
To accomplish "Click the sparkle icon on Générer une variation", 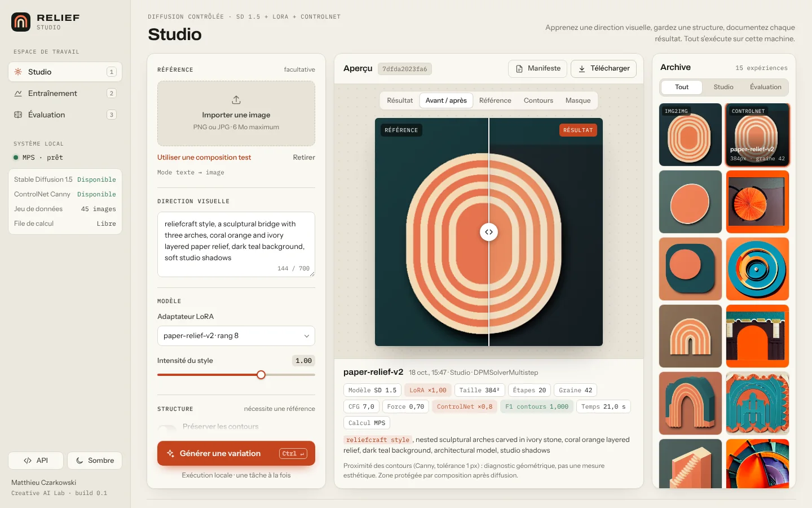I will point(170,453).
